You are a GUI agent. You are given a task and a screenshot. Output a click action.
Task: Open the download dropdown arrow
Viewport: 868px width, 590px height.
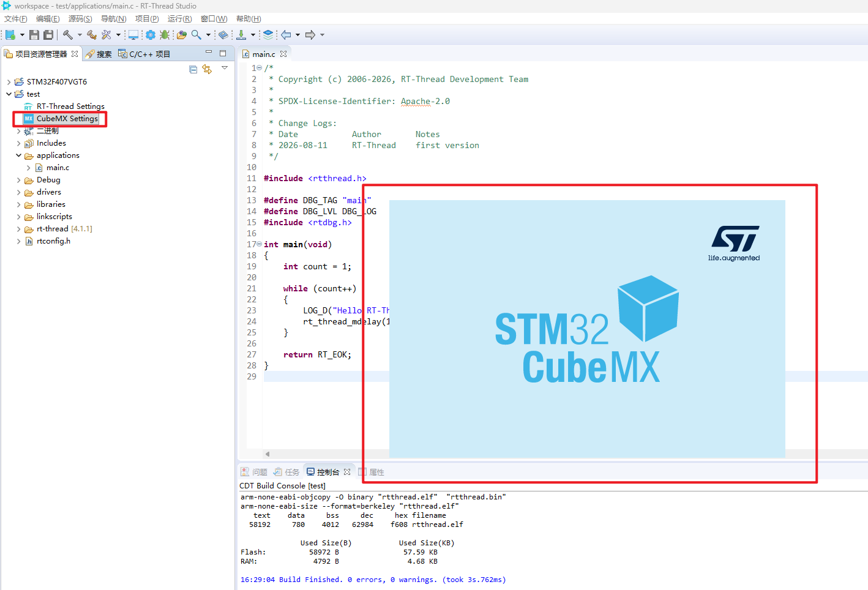(253, 35)
